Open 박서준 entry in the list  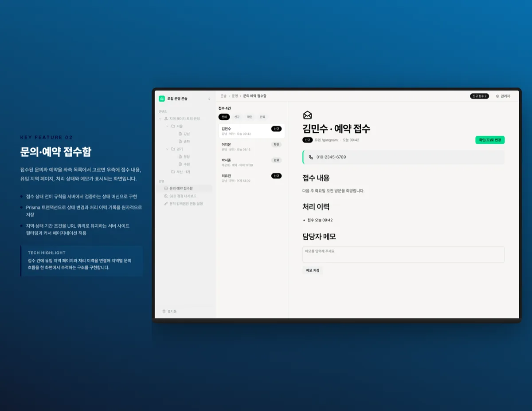[251, 162]
